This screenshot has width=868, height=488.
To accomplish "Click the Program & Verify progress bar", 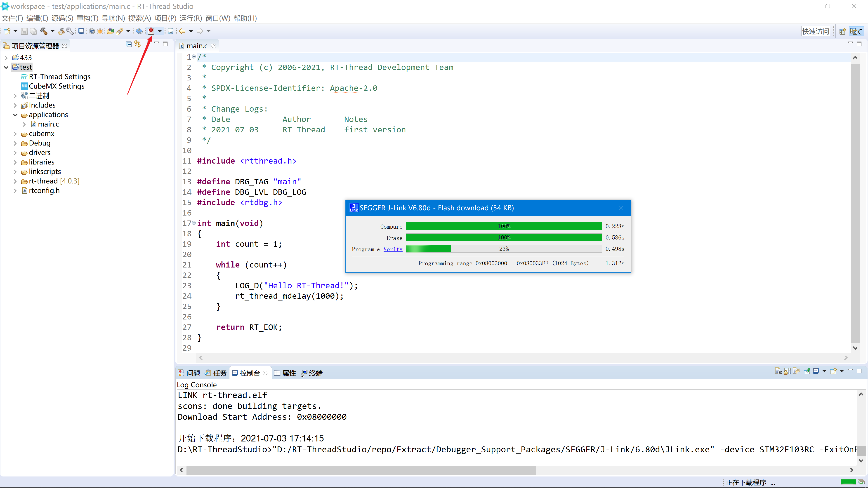I will click(504, 249).
